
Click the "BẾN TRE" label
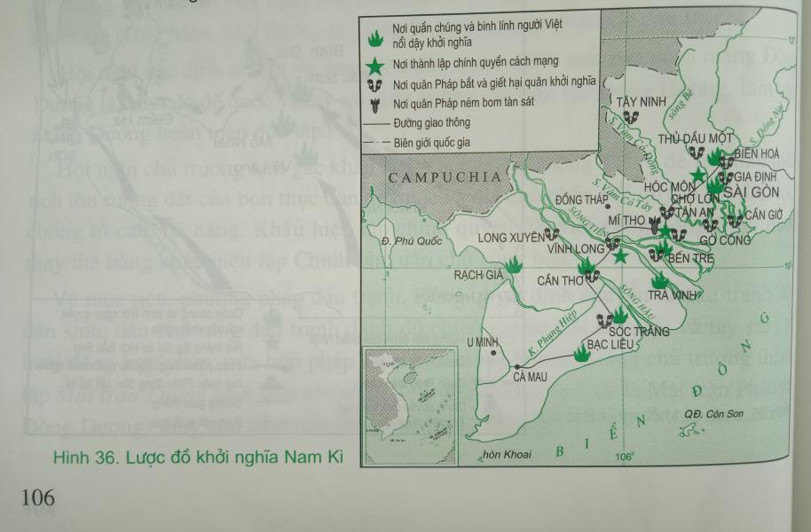click(691, 257)
